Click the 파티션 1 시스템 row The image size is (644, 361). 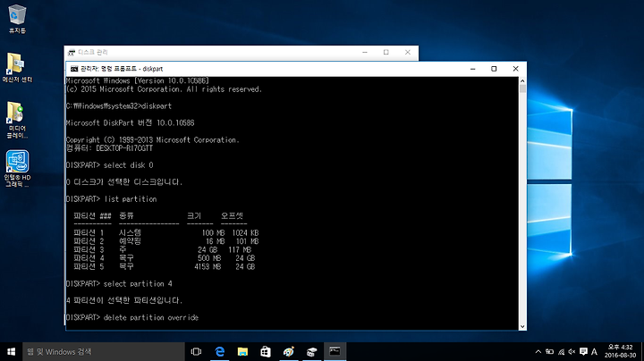(x=166, y=233)
